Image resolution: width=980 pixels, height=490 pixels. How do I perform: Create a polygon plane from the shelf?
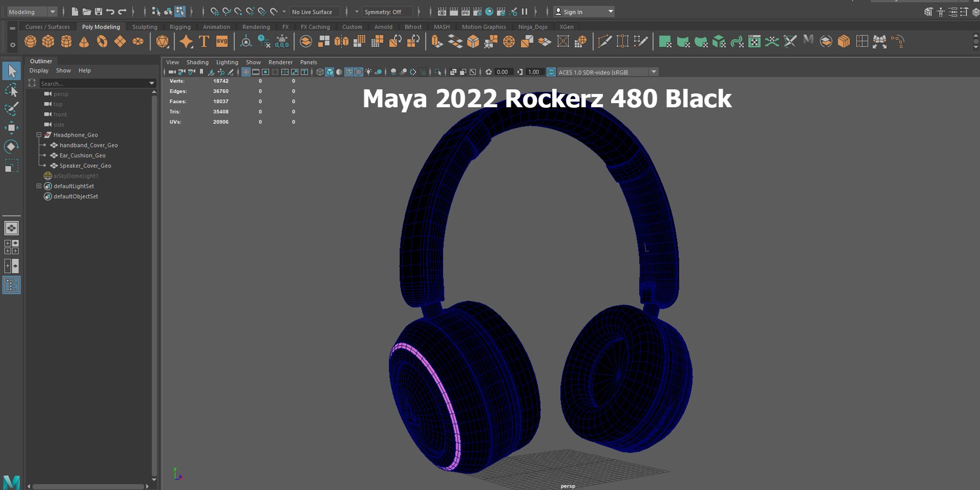point(120,41)
